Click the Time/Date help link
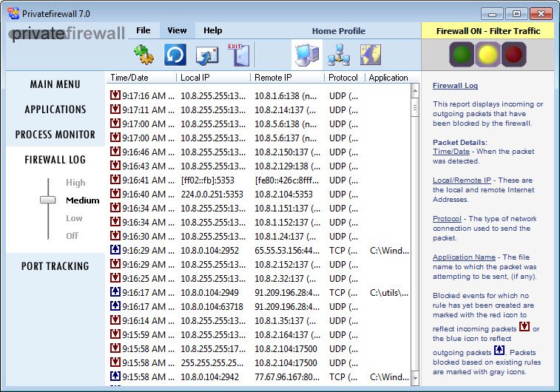The height and width of the screenshot is (392, 560). (451, 152)
